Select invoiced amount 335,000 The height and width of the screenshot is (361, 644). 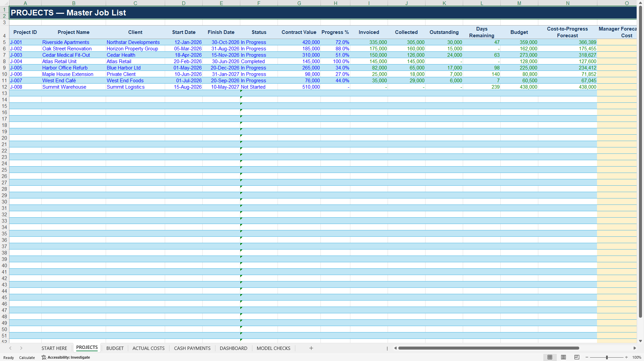[x=369, y=42]
